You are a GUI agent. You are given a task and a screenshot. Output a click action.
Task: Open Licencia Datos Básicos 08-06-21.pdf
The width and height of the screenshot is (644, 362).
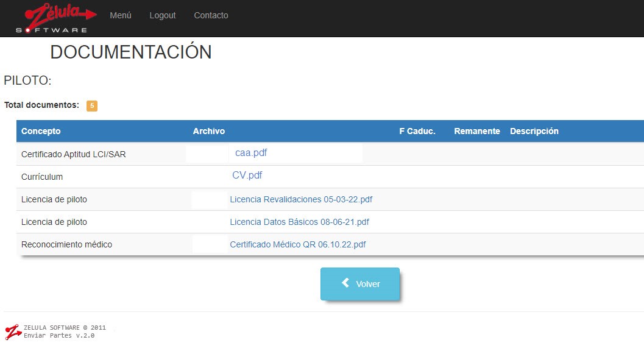pos(299,222)
